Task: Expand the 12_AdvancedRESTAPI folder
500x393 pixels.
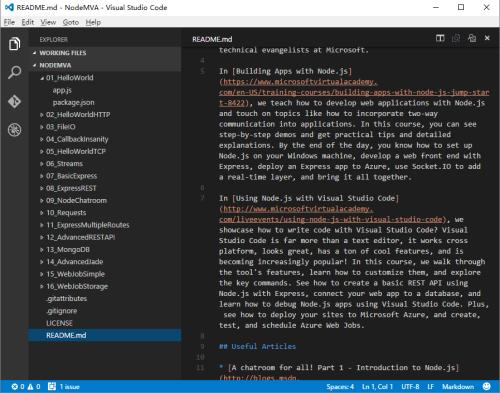Action: [x=105, y=237]
